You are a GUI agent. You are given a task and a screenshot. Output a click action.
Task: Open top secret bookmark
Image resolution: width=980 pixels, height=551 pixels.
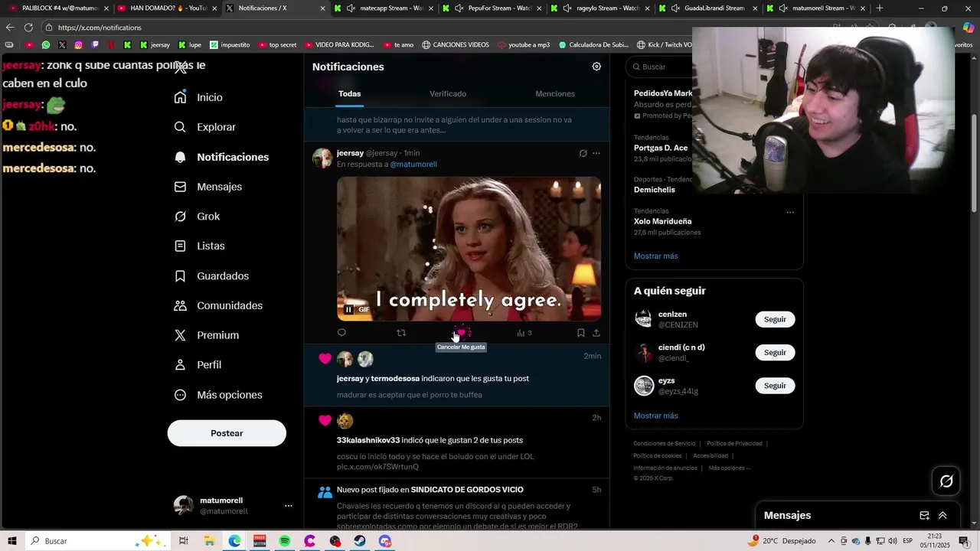tap(277, 44)
